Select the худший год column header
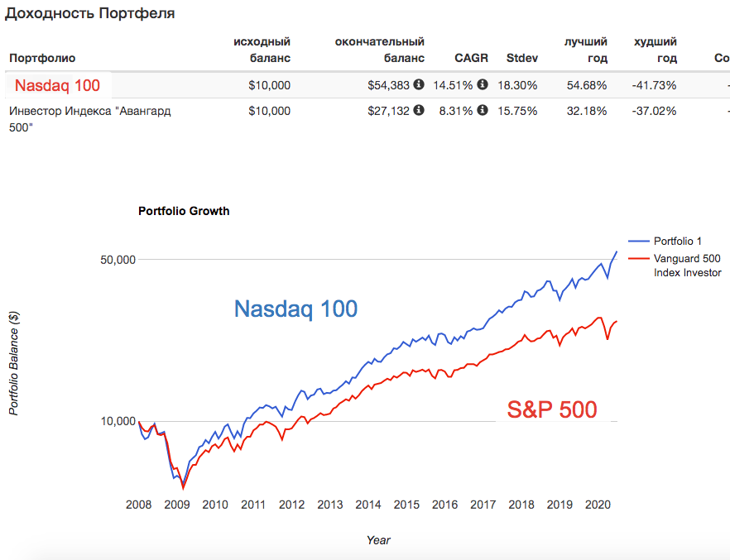This screenshot has height=560, width=730. 655,50
